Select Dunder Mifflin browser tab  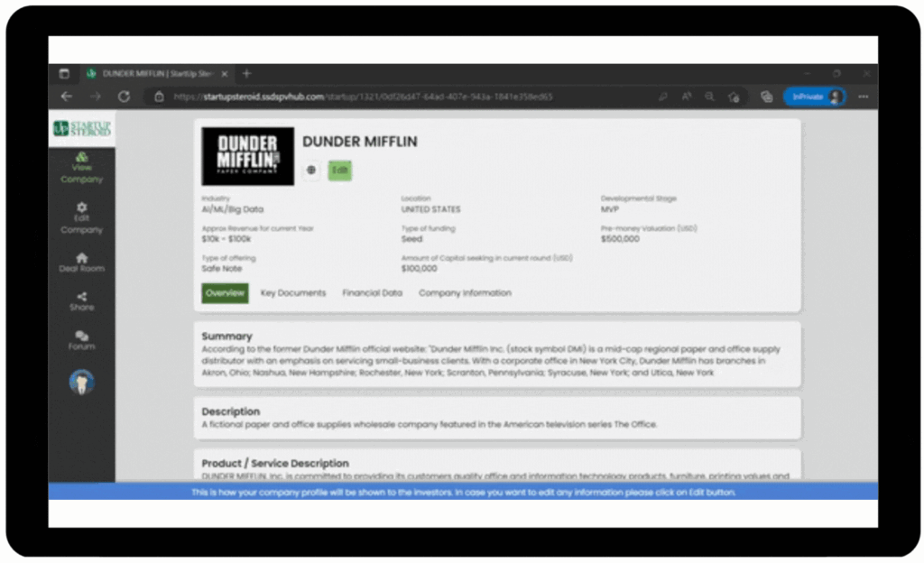tap(156, 74)
